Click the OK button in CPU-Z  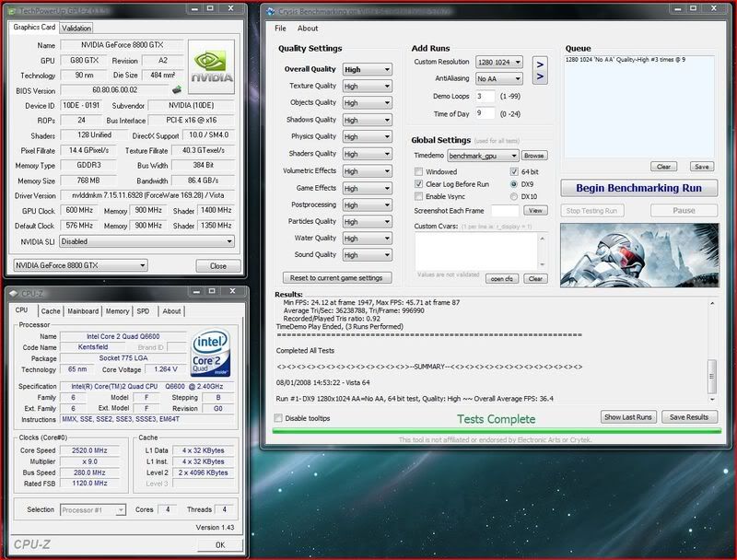click(220, 545)
